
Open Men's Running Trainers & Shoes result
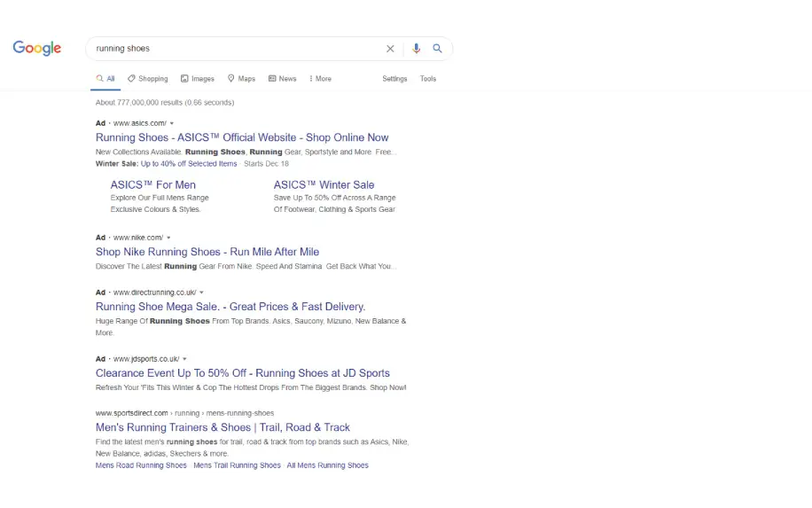pyautogui.click(x=223, y=427)
